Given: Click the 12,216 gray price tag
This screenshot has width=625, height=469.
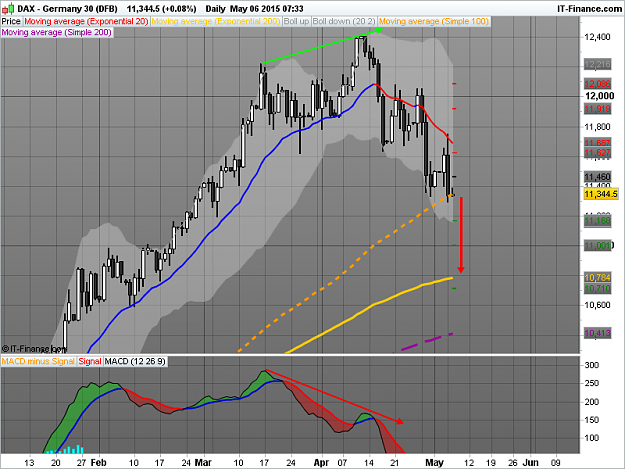Looking at the screenshot, I should coord(597,64).
